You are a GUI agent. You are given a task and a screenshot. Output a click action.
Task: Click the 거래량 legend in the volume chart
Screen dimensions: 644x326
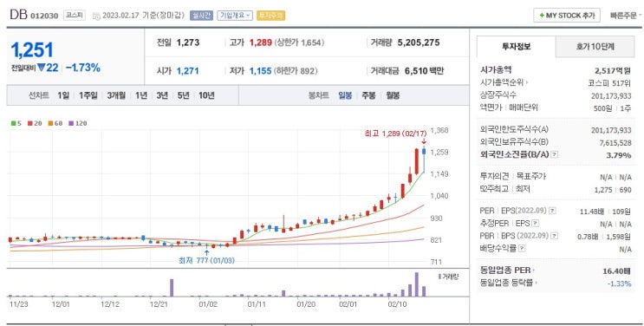coord(448,277)
